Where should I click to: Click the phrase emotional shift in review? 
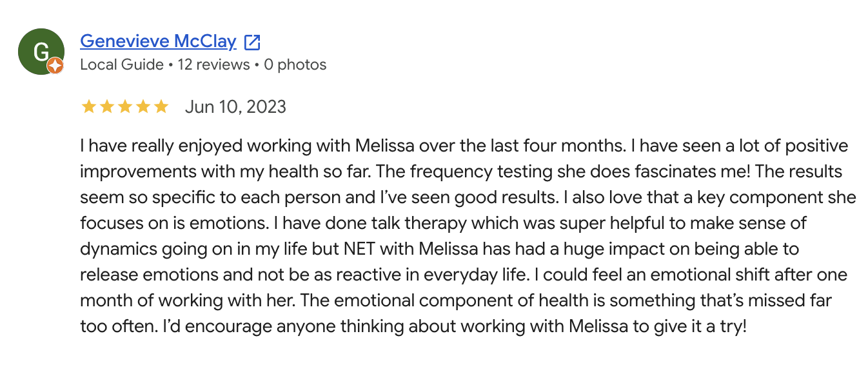point(695,275)
